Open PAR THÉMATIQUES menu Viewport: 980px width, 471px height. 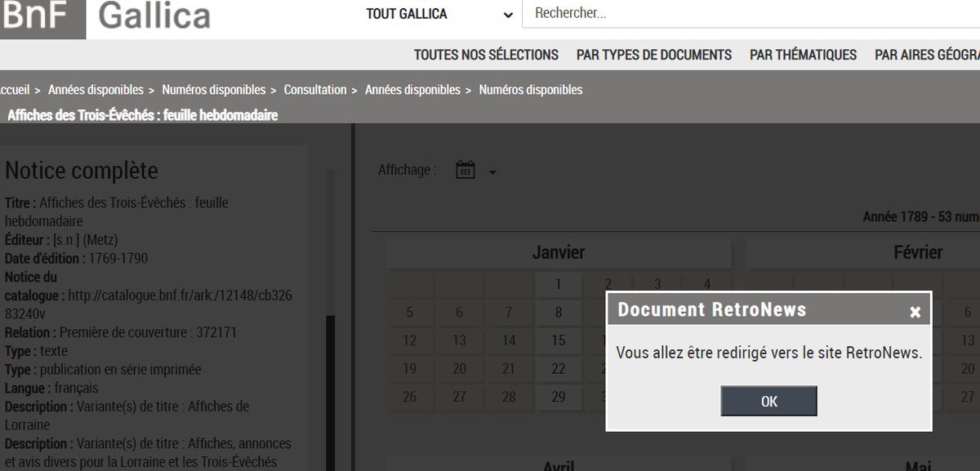point(803,55)
